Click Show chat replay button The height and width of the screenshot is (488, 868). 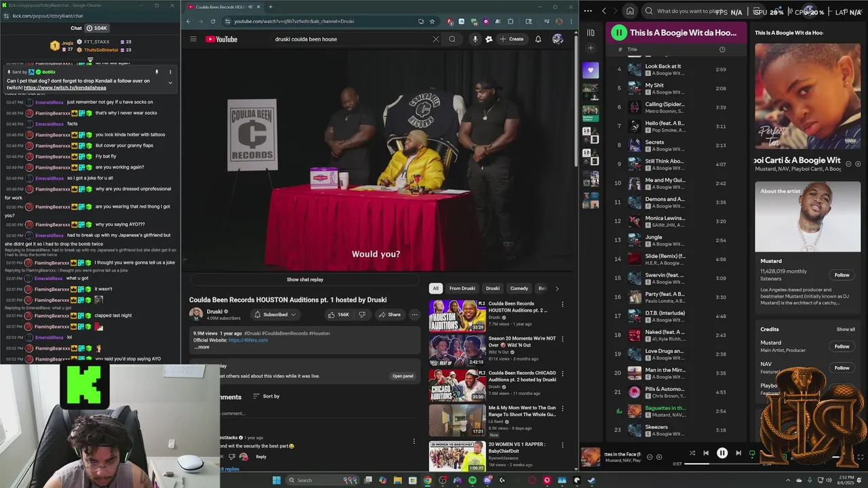(305, 279)
